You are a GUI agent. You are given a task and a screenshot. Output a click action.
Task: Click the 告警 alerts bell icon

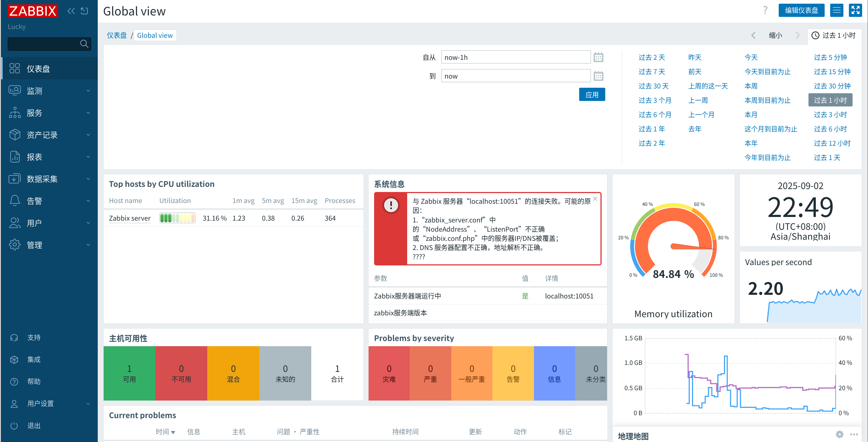15,201
